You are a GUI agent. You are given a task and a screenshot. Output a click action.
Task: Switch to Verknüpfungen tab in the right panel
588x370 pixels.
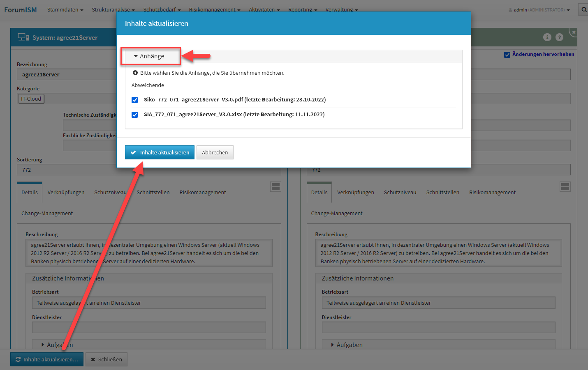(356, 192)
